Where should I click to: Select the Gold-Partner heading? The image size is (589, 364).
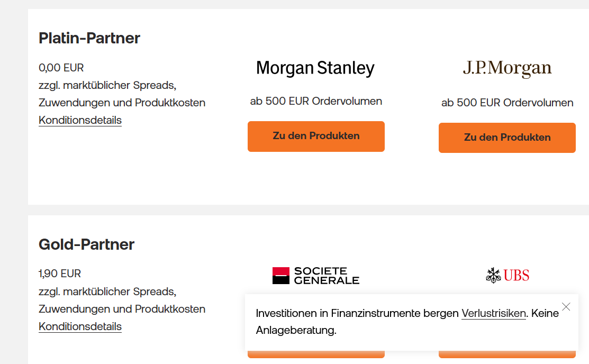[86, 244]
